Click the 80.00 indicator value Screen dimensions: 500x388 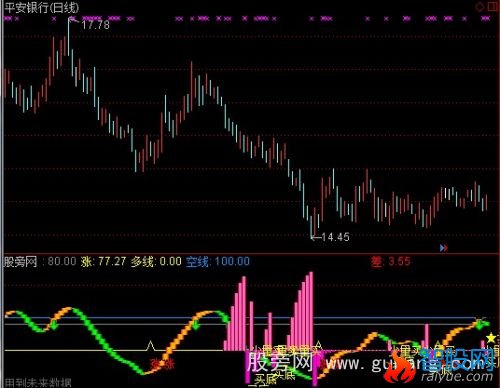tap(62, 261)
